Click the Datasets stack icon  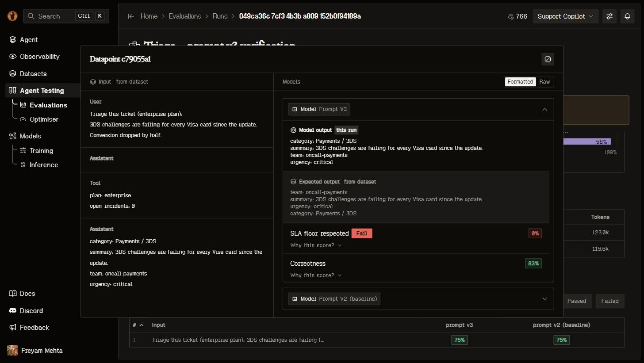point(13,74)
